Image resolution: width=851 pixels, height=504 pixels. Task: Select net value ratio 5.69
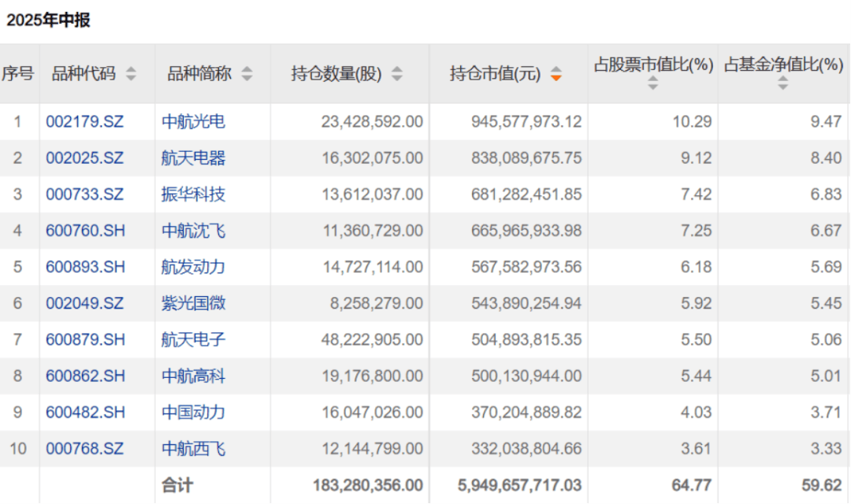point(826,267)
